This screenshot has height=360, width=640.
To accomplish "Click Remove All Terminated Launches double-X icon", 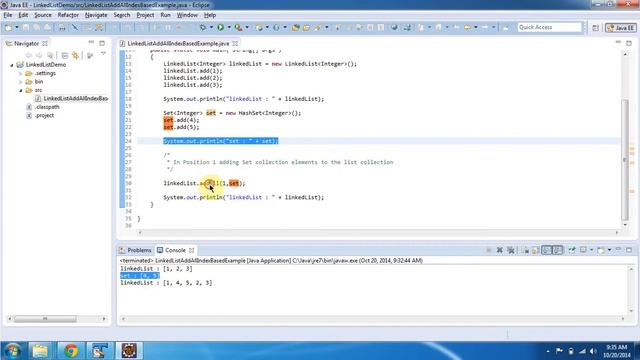I will (511, 250).
